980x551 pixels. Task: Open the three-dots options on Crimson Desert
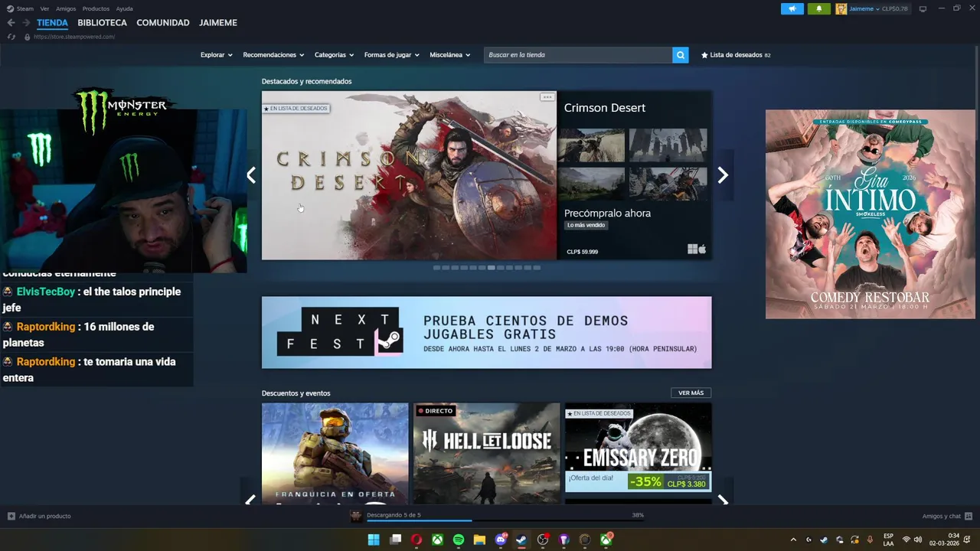[547, 97]
